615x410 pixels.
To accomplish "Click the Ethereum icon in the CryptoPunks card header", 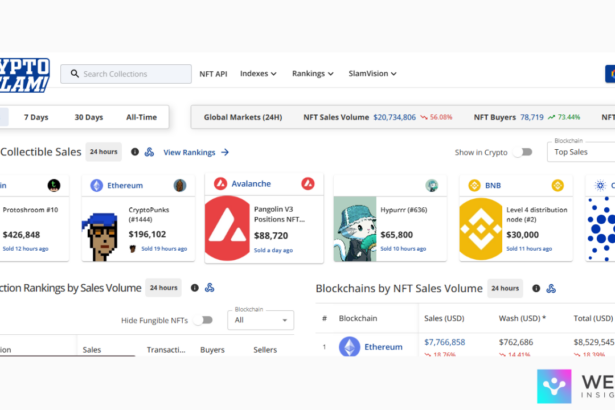I will point(97,185).
